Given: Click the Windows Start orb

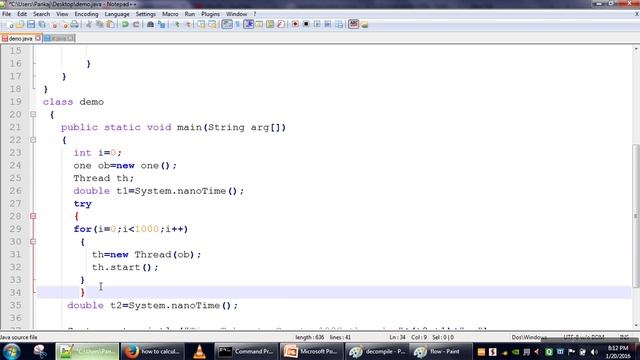Looking at the screenshot, I should click(x=11, y=351).
